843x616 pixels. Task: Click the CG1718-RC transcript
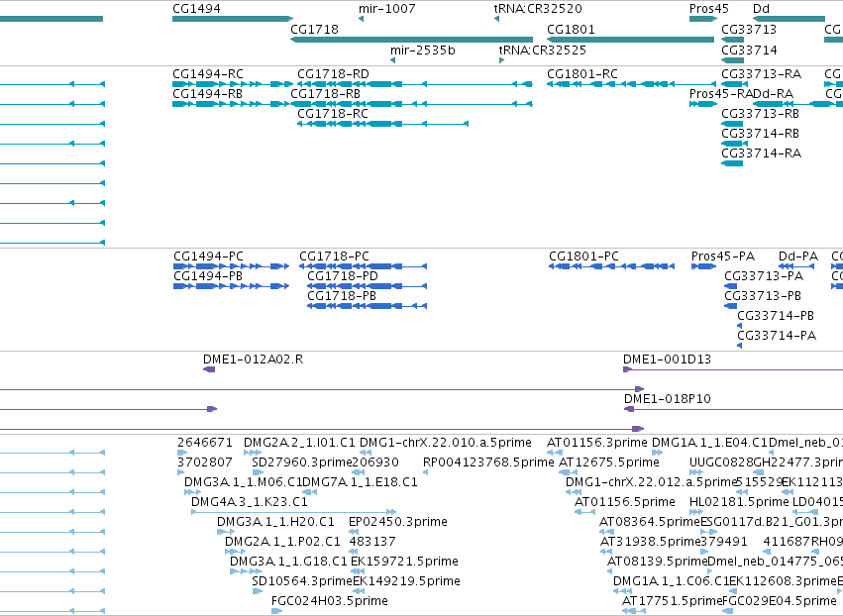[382, 124]
